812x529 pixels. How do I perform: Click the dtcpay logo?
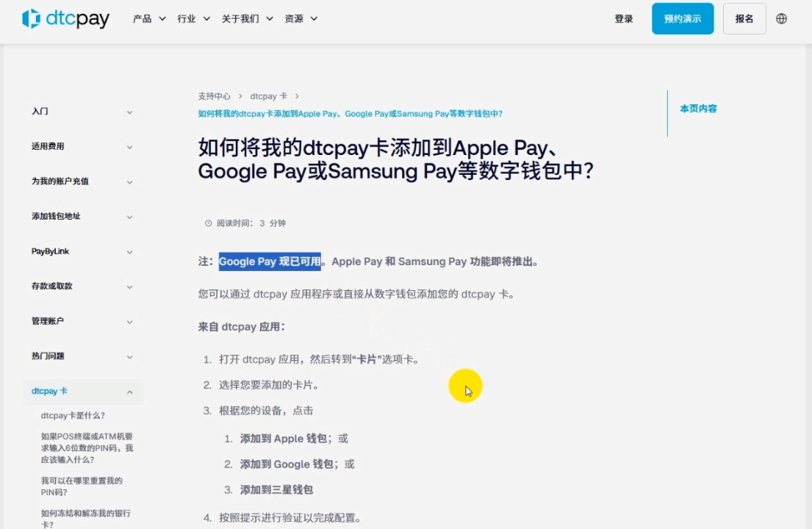[x=65, y=18]
